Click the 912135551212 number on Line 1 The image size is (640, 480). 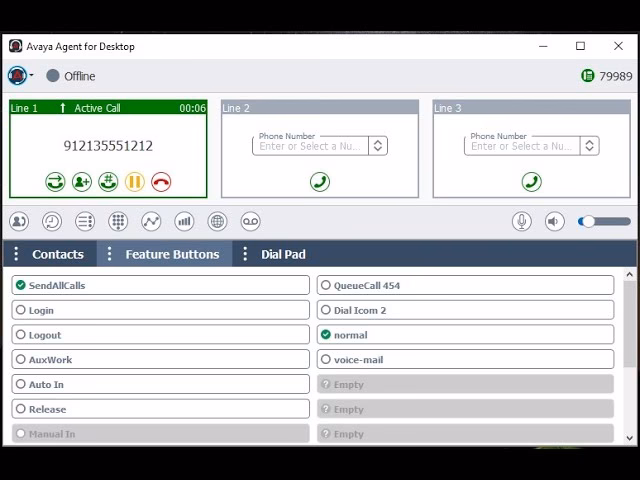pyautogui.click(x=108, y=146)
